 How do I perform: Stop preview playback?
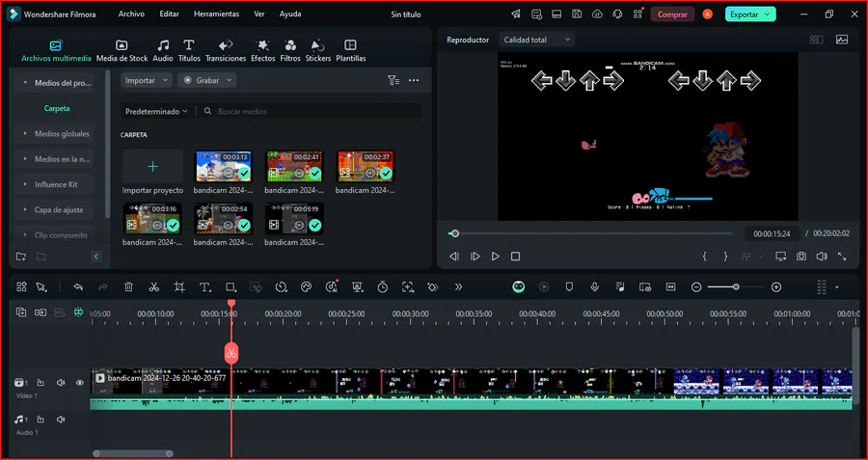pyautogui.click(x=515, y=257)
